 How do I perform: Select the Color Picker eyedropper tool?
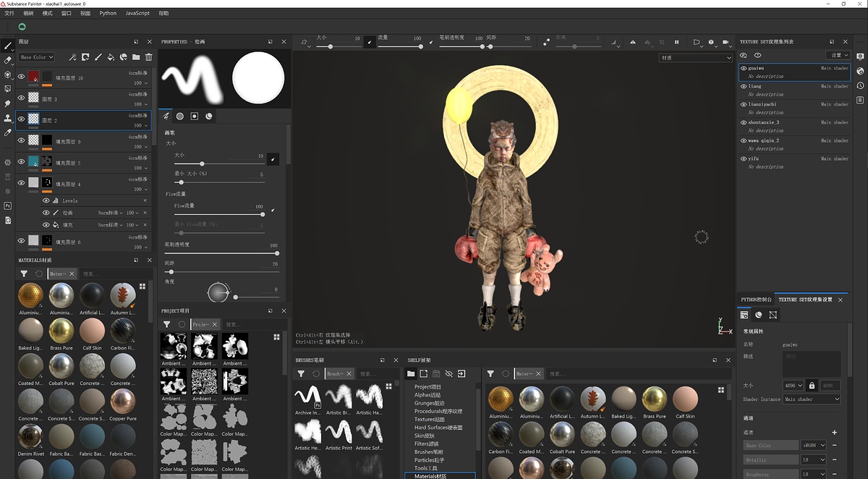pos(8,132)
